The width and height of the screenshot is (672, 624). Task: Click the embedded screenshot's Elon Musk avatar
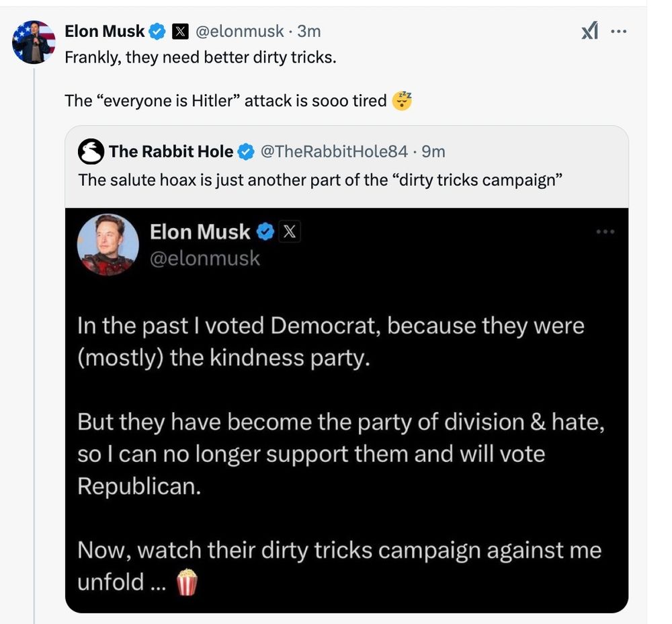pyautogui.click(x=108, y=245)
